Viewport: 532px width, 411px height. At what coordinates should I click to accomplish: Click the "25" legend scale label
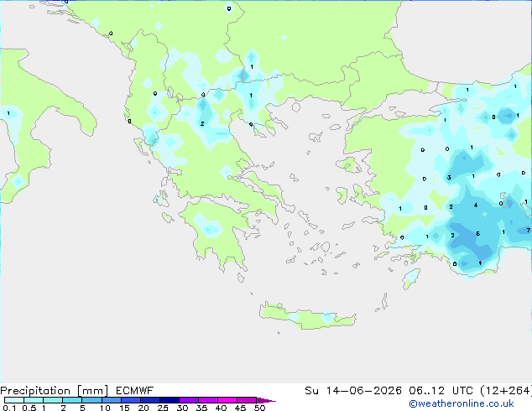(x=163, y=408)
